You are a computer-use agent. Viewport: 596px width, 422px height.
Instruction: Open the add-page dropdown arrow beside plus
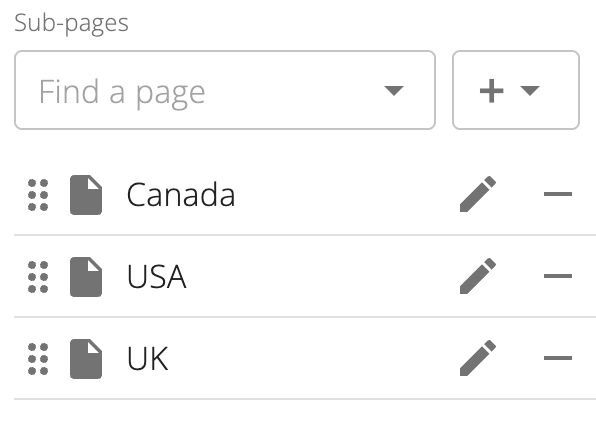tap(530, 90)
